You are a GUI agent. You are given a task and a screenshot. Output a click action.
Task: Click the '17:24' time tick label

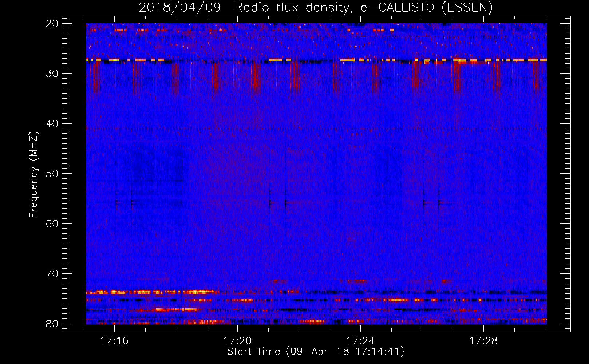361,341
